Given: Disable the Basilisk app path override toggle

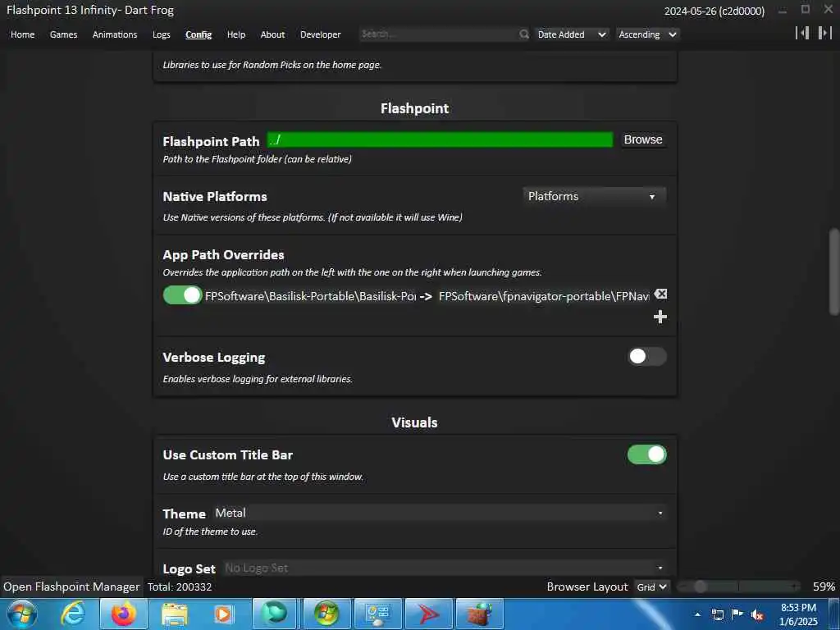Looking at the screenshot, I should click(x=182, y=295).
